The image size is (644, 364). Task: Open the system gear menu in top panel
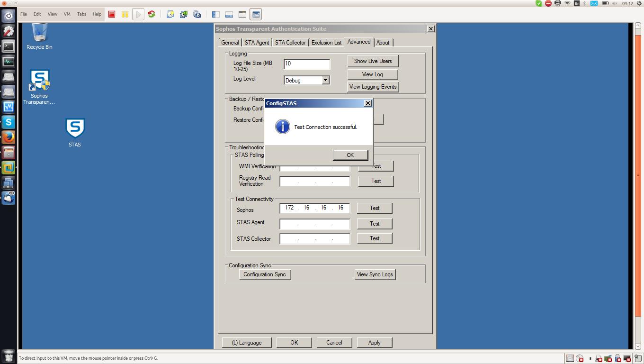click(639, 3)
